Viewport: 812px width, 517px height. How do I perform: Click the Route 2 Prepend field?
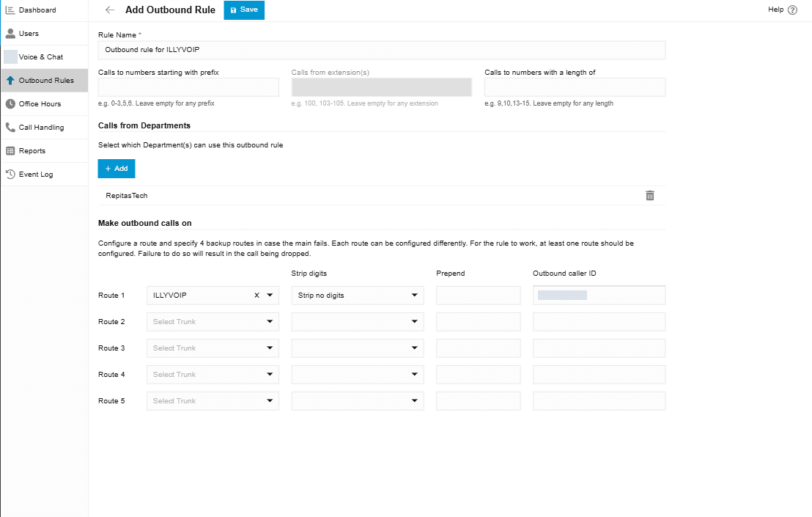(478, 322)
